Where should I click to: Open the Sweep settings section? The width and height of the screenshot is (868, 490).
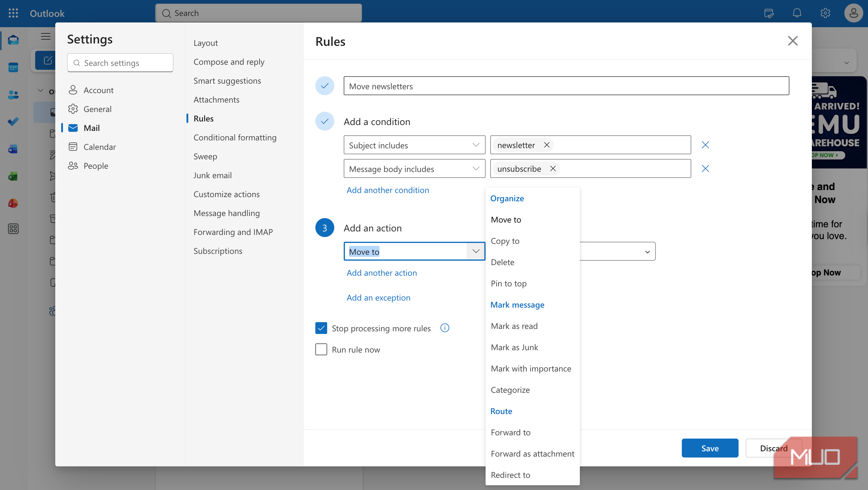point(205,156)
